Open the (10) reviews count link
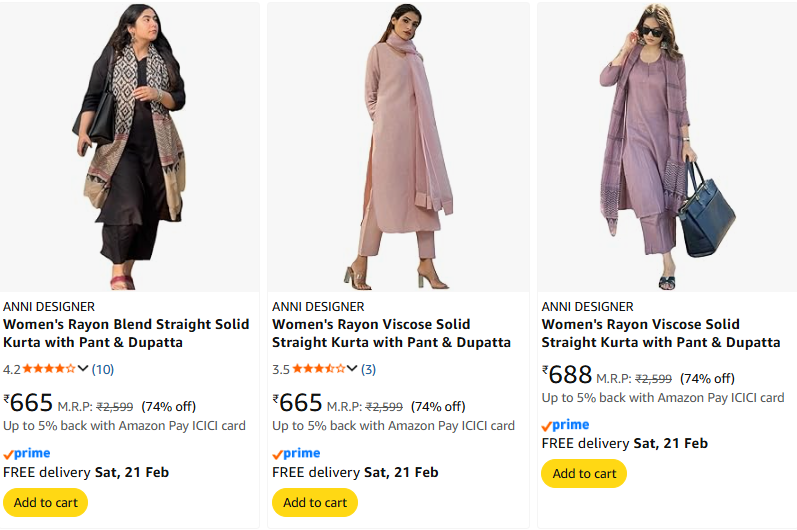Viewport: 797px width, 530px height. (x=103, y=369)
